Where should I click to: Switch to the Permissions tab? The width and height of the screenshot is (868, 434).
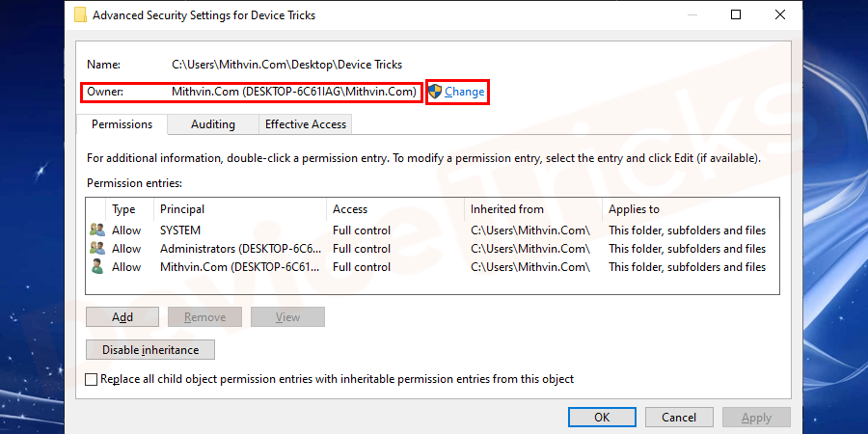click(122, 124)
